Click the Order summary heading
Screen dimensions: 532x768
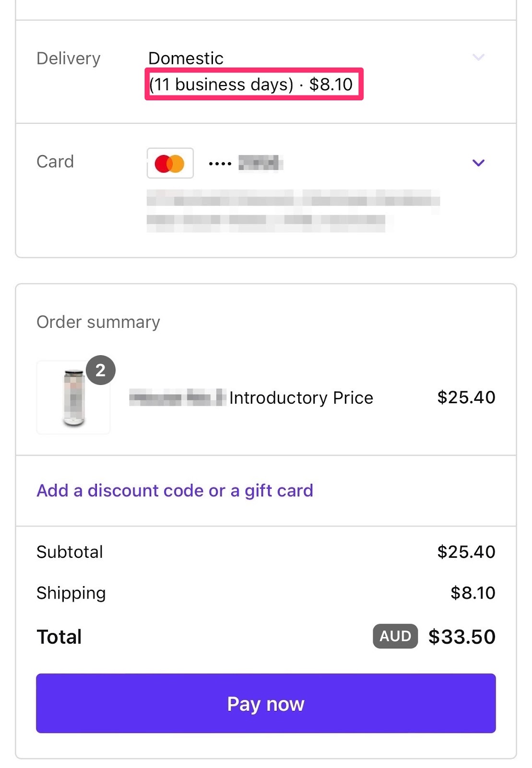(98, 322)
